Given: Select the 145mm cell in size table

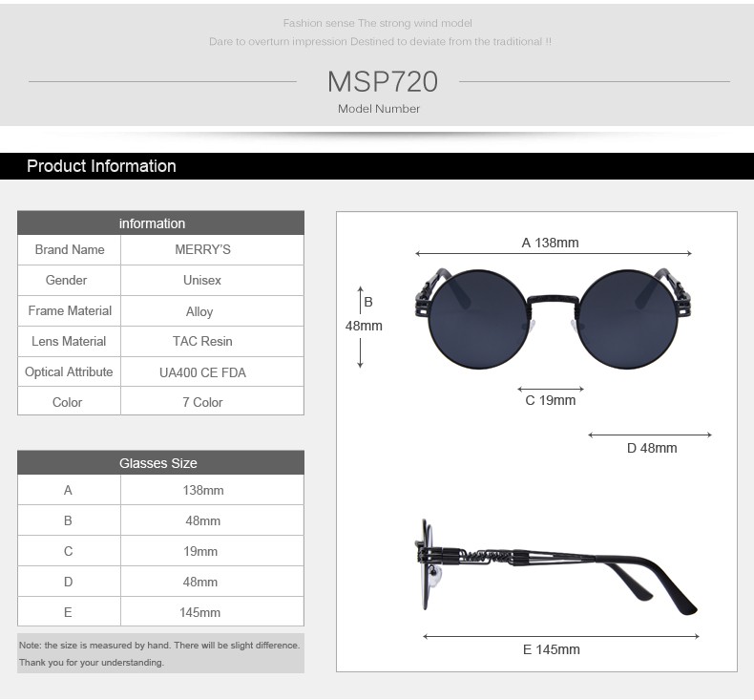Looking at the screenshot, I should pyautogui.click(x=212, y=612).
